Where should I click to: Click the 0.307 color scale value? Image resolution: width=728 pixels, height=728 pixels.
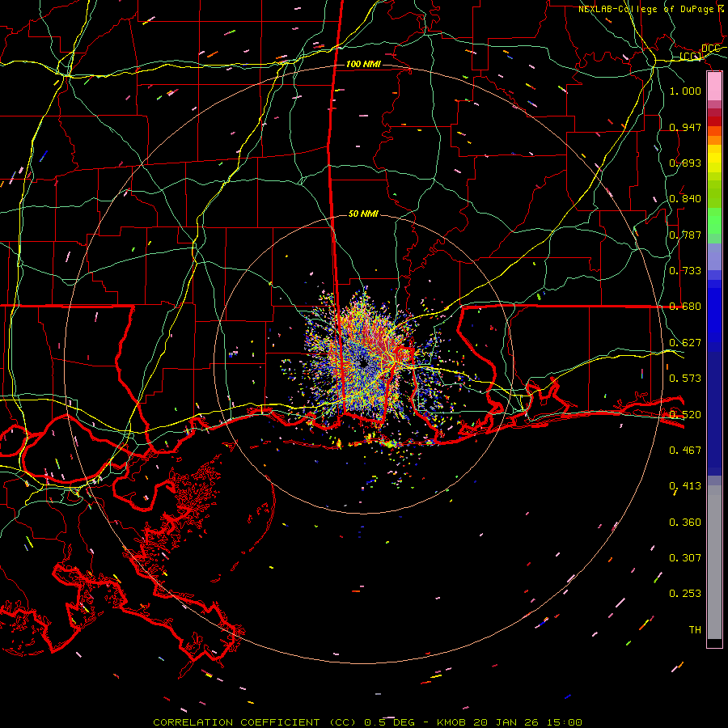pos(685,558)
